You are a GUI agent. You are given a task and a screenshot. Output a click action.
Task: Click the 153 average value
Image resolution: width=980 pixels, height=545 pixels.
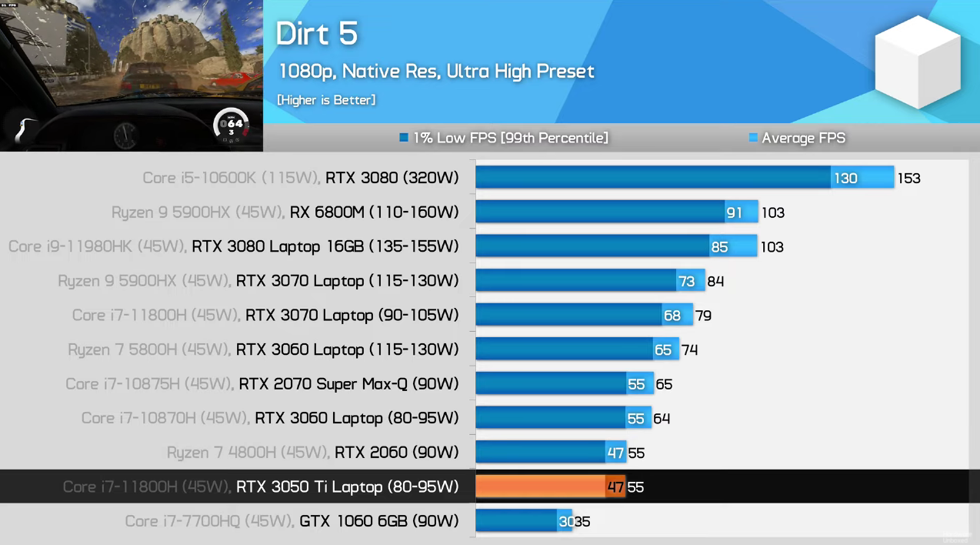908,179
